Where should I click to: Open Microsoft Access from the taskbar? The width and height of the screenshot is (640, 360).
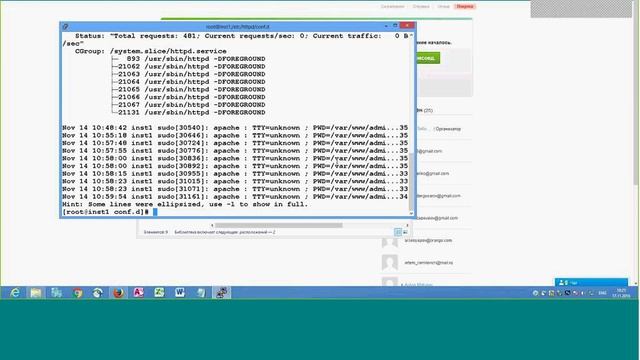[x=139, y=293]
